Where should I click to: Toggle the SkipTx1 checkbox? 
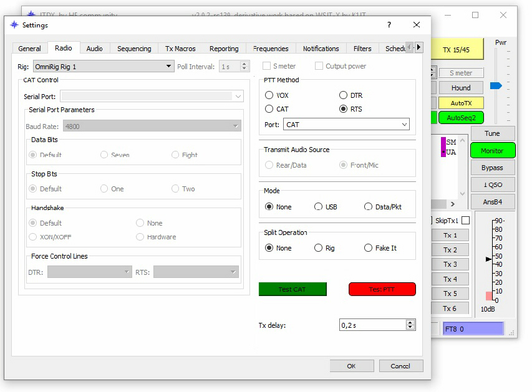pos(465,221)
